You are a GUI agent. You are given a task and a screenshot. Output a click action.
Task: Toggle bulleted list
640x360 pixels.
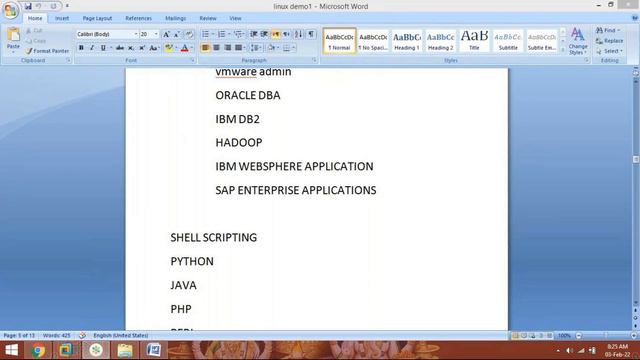pyautogui.click(x=205, y=34)
